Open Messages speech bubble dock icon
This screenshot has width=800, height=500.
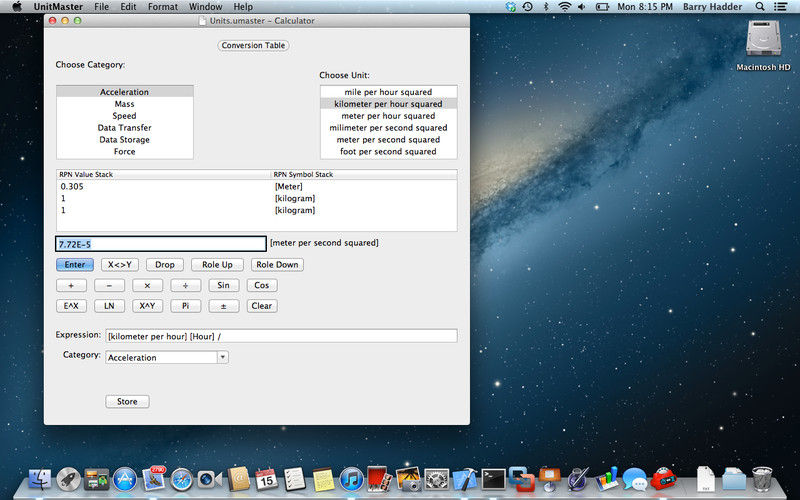point(635,480)
